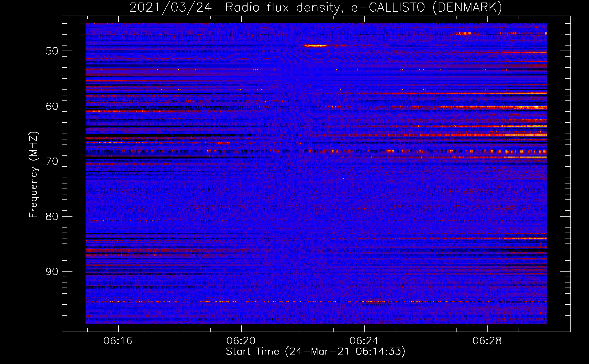This screenshot has width=589, height=364.
Task: Click the frequency tick label 60
Action: pos(52,106)
